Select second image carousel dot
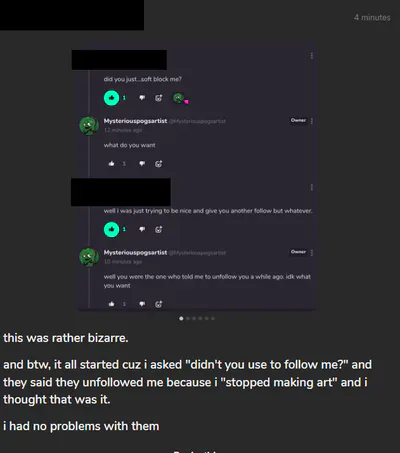This screenshot has width=400, height=453. click(x=188, y=319)
